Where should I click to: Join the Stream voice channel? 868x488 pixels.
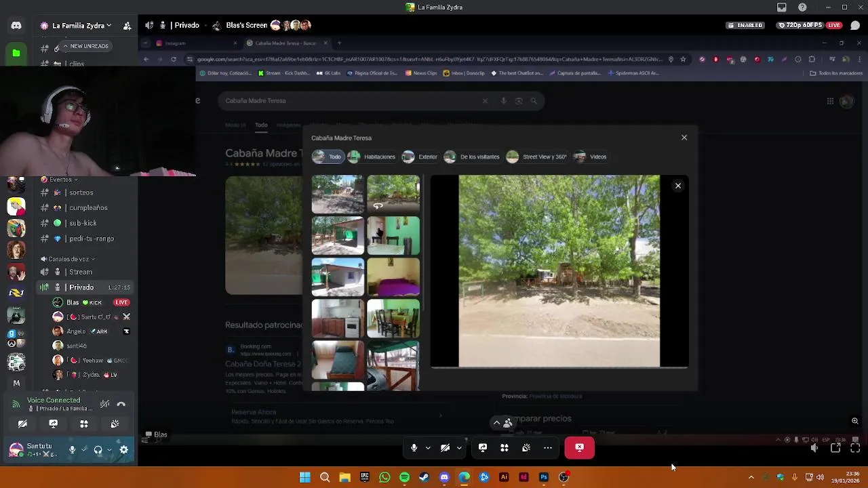[84, 272]
